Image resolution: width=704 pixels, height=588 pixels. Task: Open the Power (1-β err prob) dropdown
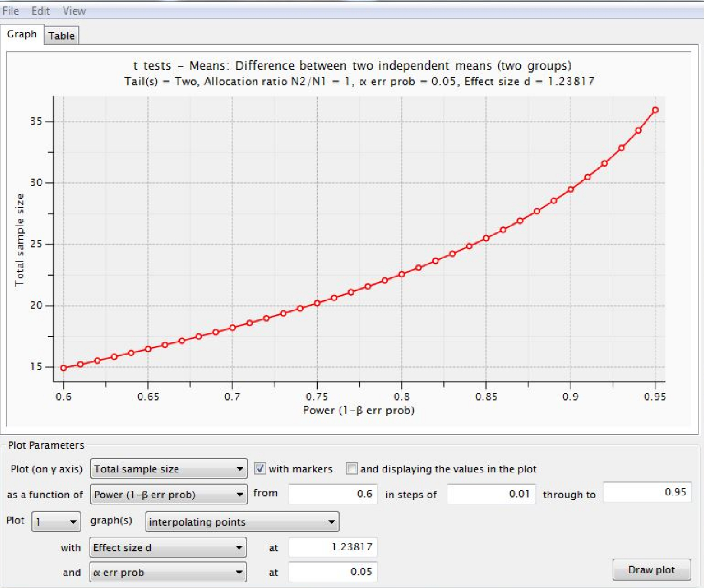tap(169, 494)
